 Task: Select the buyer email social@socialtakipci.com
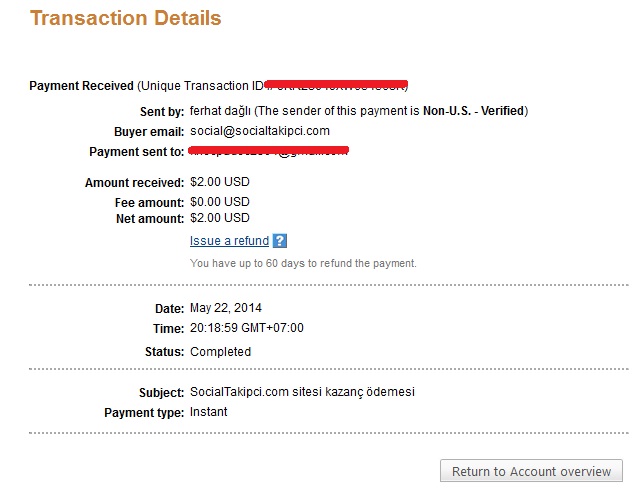pos(259,131)
